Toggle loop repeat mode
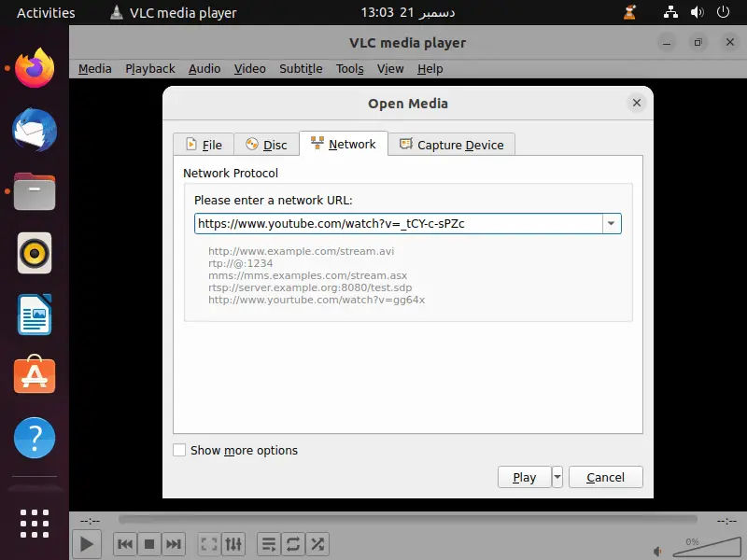747x560 pixels. click(293, 544)
